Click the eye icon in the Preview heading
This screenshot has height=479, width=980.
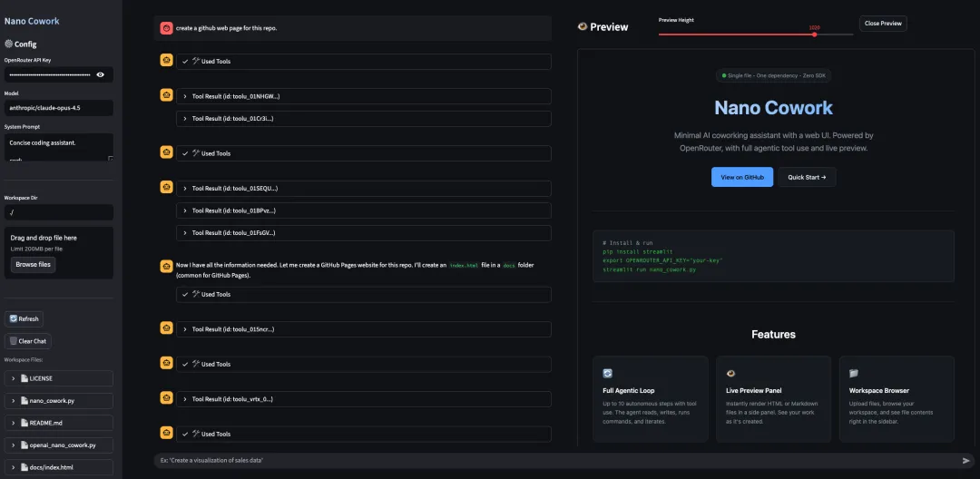point(583,27)
